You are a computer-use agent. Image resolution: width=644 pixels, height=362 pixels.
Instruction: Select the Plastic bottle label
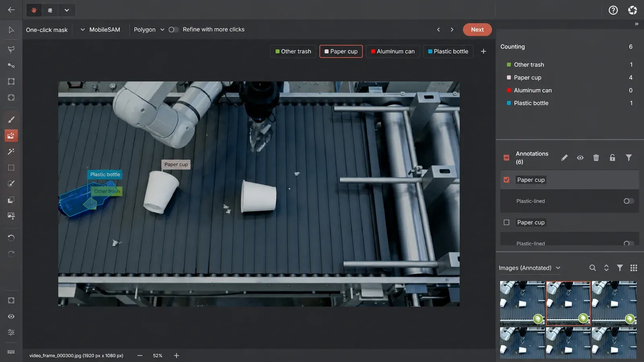[x=448, y=51]
